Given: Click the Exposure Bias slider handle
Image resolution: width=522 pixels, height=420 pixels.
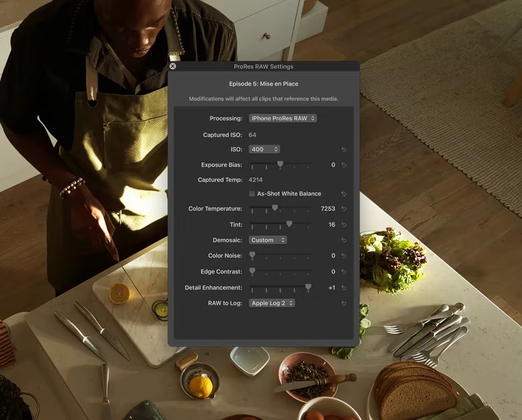Looking at the screenshot, I should 280,165.
